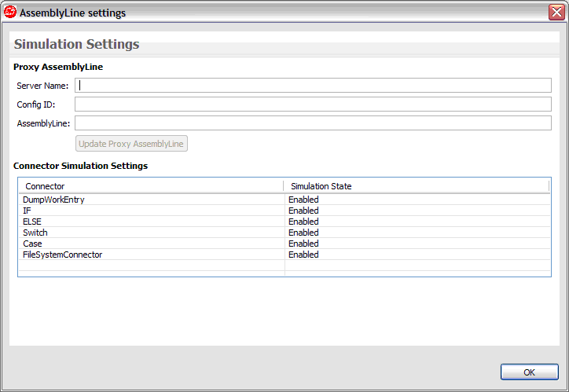Click the OK button
569x392 pixels.
pos(530,372)
